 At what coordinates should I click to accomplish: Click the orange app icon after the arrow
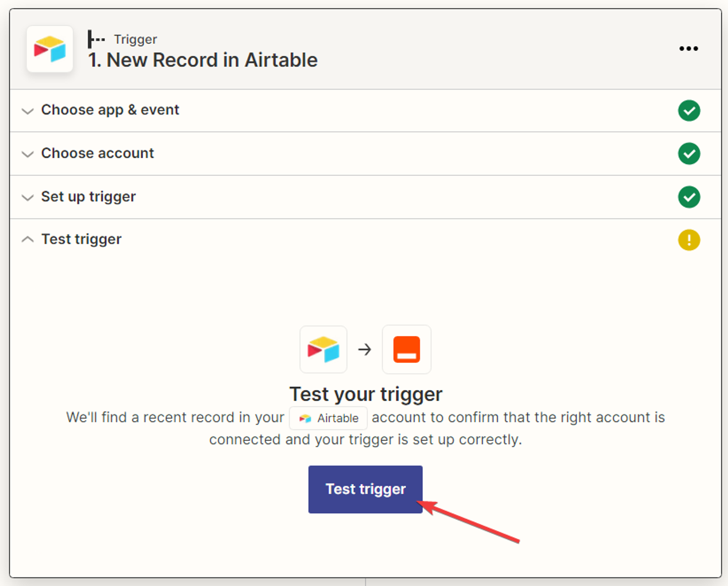point(406,349)
